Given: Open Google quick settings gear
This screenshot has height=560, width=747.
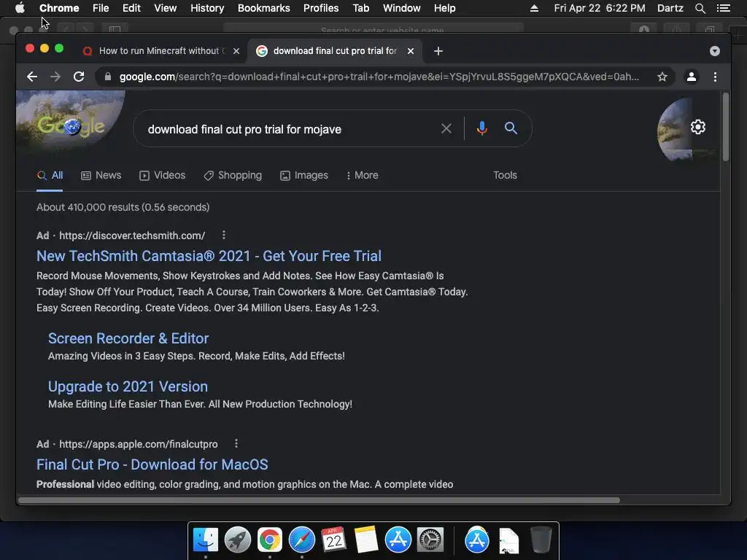Looking at the screenshot, I should click(x=698, y=127).
